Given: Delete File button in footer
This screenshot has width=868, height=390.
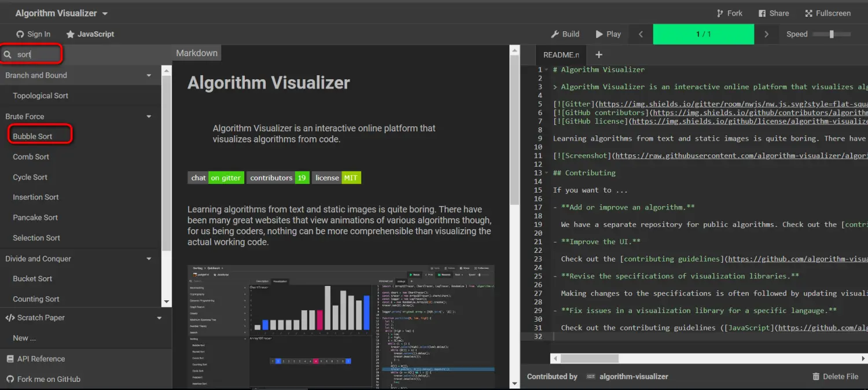Looking at the screenshot, I should tap(836, 377).
